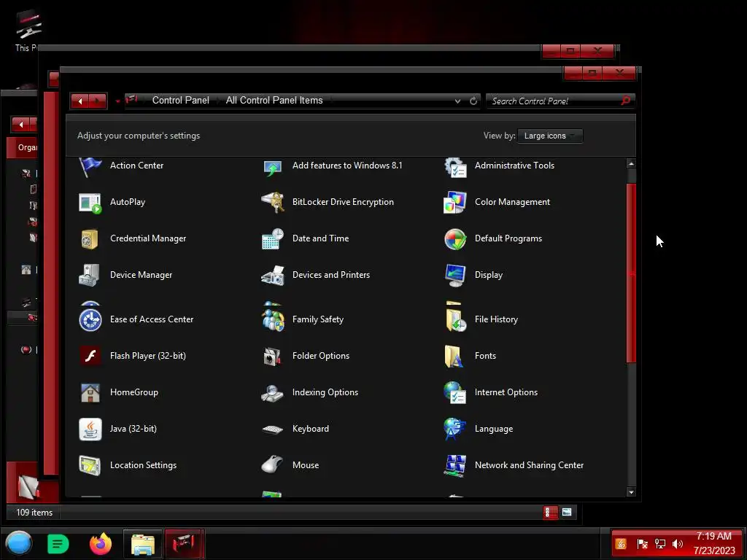Open Location Settings icon
The width and height of the screenshot is (747, 560).
90,465
